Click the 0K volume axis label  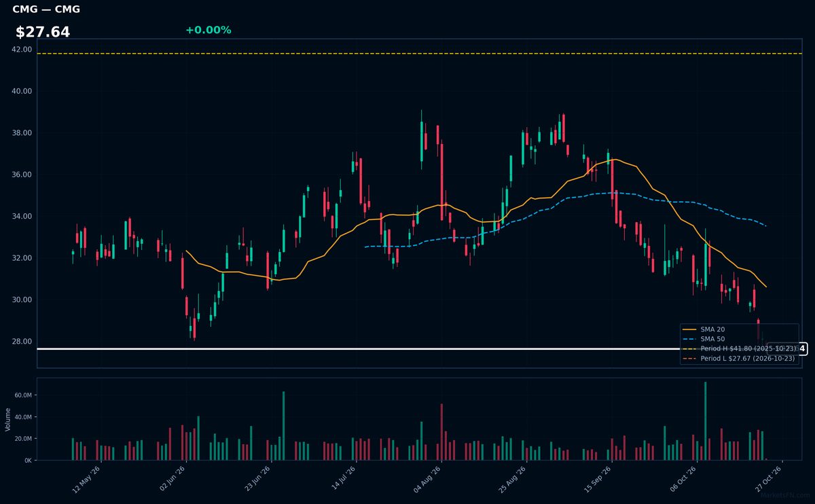[x=28, y=461]
